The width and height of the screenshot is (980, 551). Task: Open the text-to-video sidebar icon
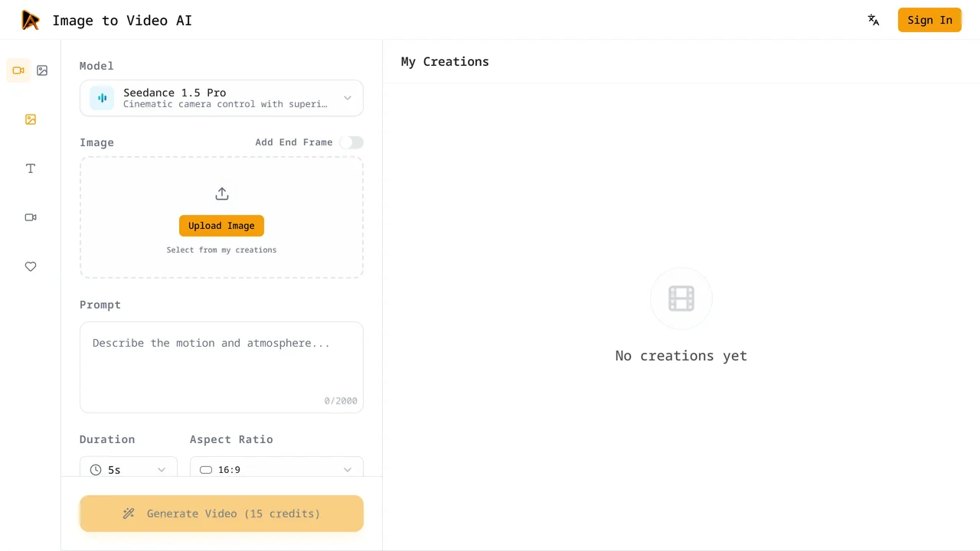[x=31, y=168]
